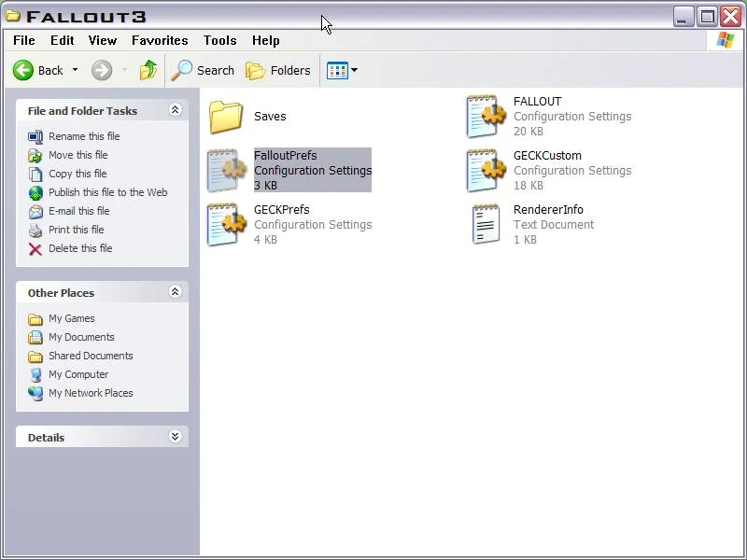Select the GECKPrefs configuration file icon
The image size is (747, 560).
point(226,224)
